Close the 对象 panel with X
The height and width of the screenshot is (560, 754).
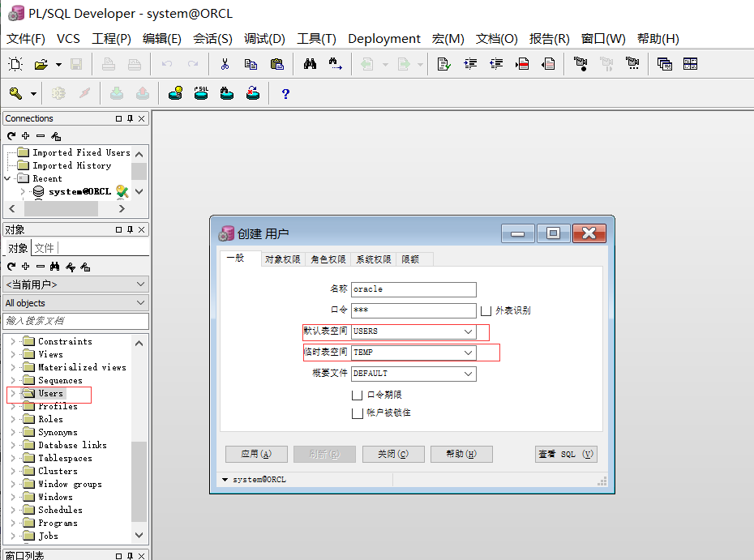pyautogui.click(x=141, y=230)
